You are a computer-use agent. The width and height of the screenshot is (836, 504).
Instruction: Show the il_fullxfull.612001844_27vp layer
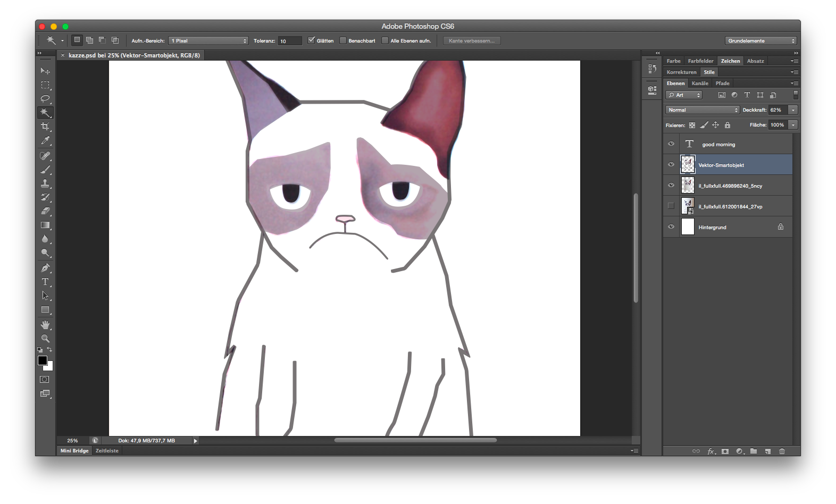point(671,206)
